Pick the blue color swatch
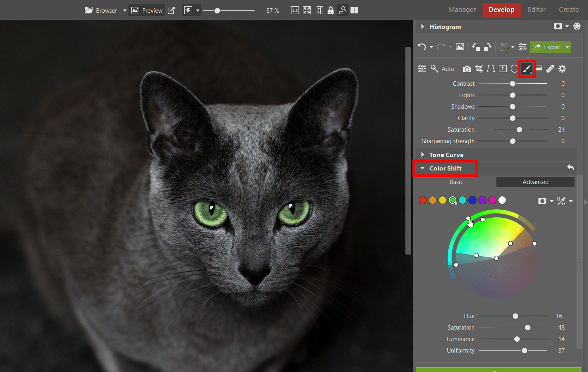The height and width of the screenshot is (372, 588). pyautogui.click(x=472, y=200)
